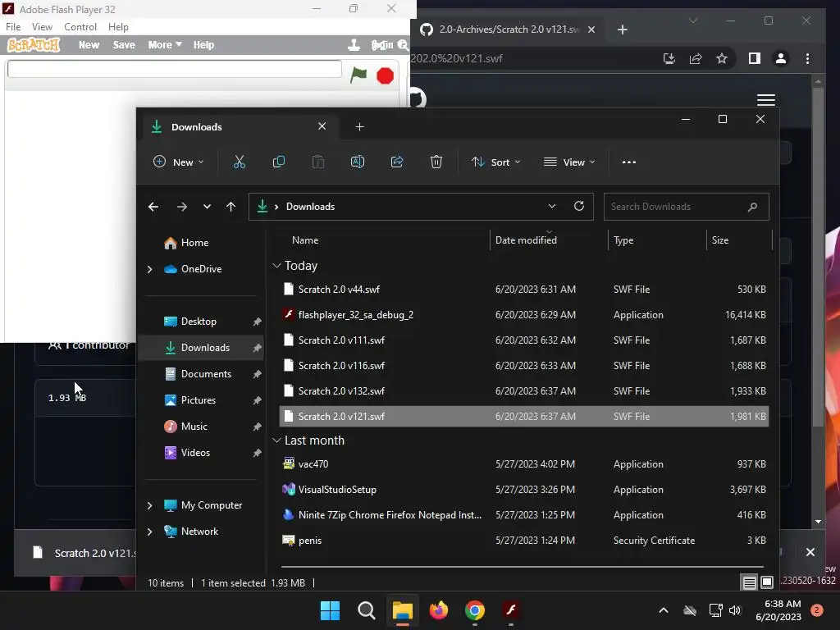840x630 pixels.
Task: Select Home in navigation pane
Action: (186, 243)
